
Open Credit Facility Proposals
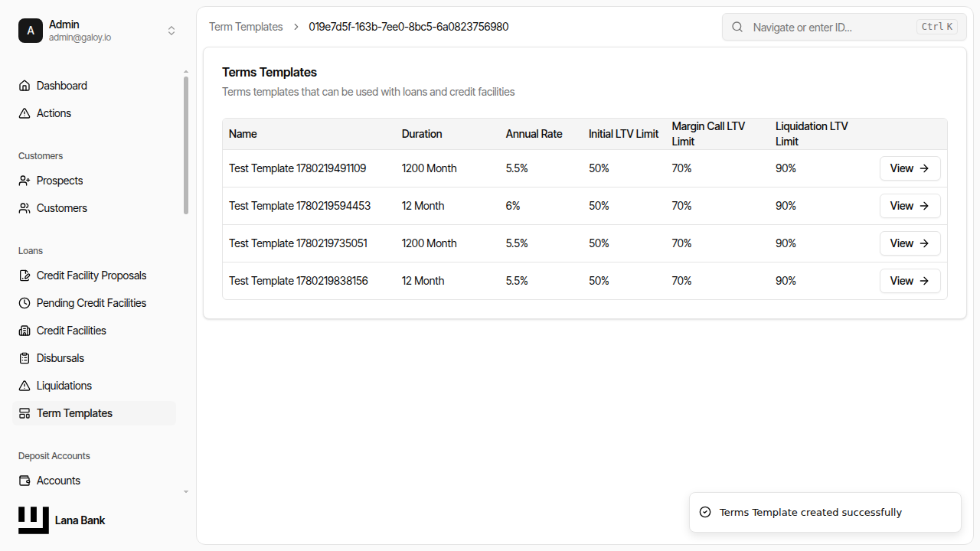(x=94, y=275)
